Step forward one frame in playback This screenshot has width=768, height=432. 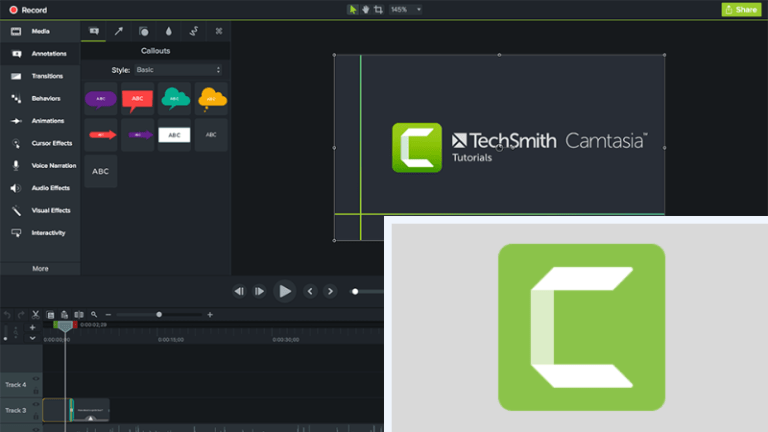(x=259, y=291)
